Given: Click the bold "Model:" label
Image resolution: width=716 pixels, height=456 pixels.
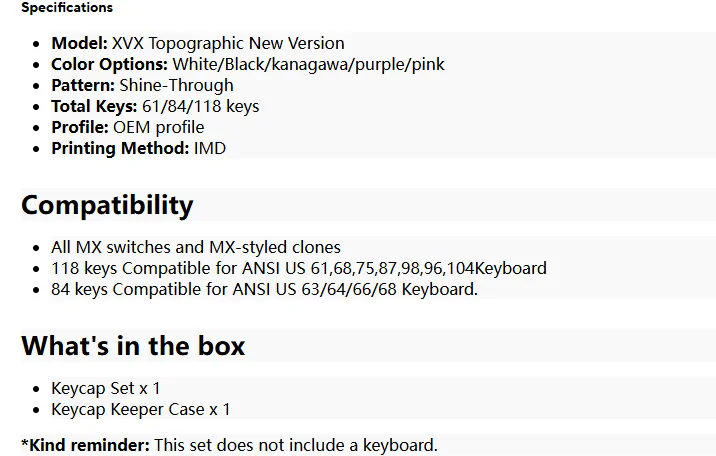Looking at the screenshot, I should pyautogui.click(x=79, y=43).
